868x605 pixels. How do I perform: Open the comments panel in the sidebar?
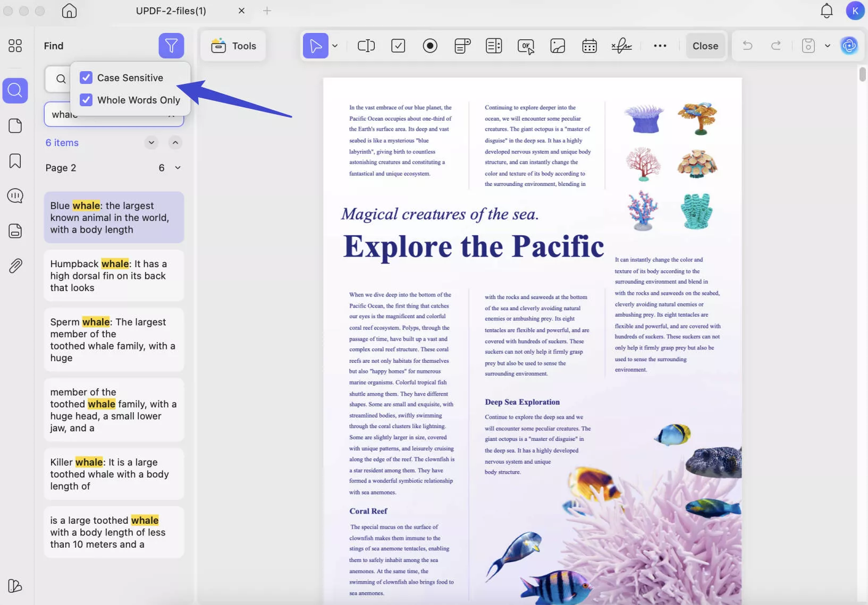[15, 195]
